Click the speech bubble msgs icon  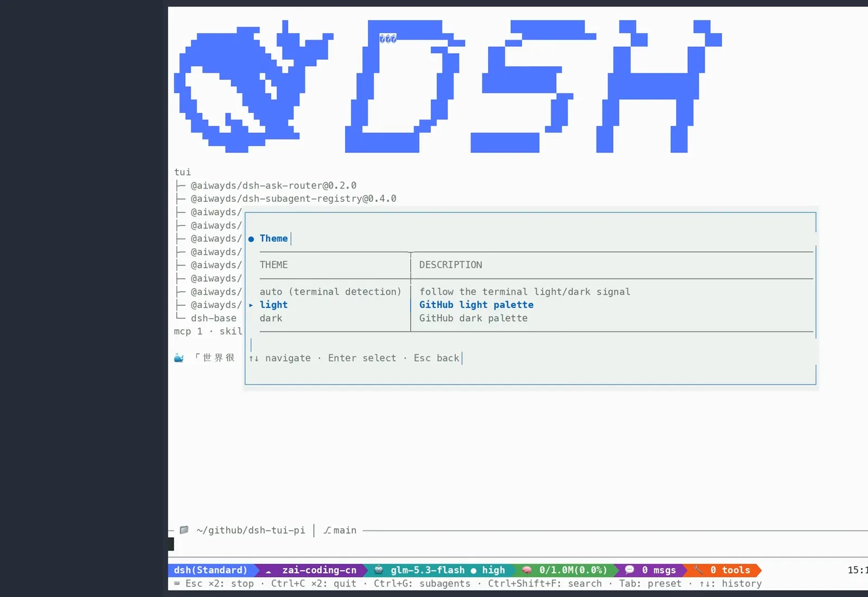[x=629, y=570]
